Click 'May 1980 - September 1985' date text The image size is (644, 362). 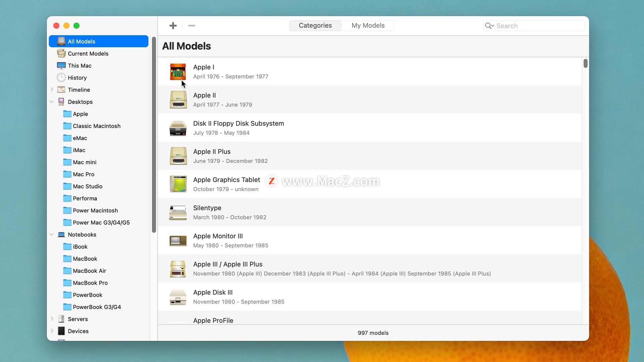click(231, 245)
